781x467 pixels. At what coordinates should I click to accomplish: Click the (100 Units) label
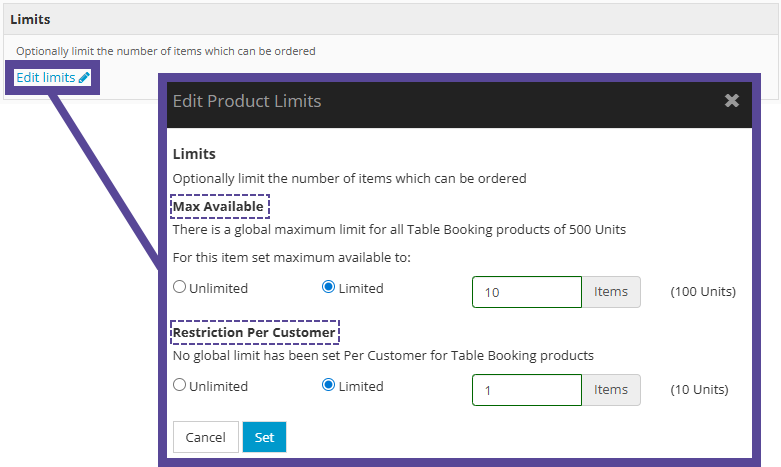[702, 292]
